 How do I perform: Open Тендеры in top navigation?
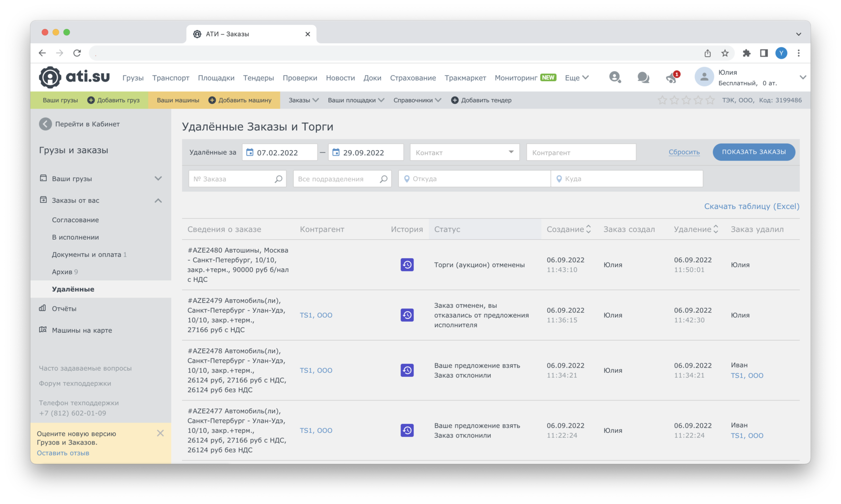pos(258,78)
